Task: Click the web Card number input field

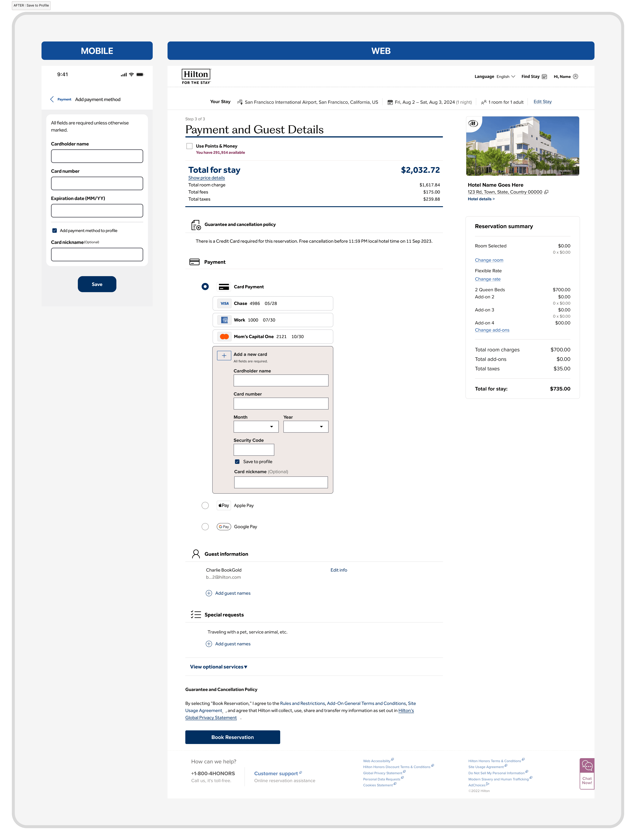Action: click(281, 404)
